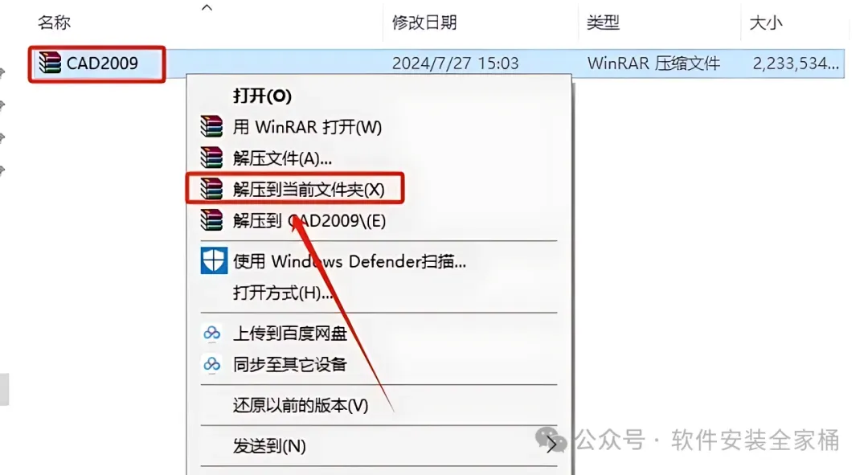Toggle sort direction arrow above 名称 column

pyautogui.click(x=207, y=7)
